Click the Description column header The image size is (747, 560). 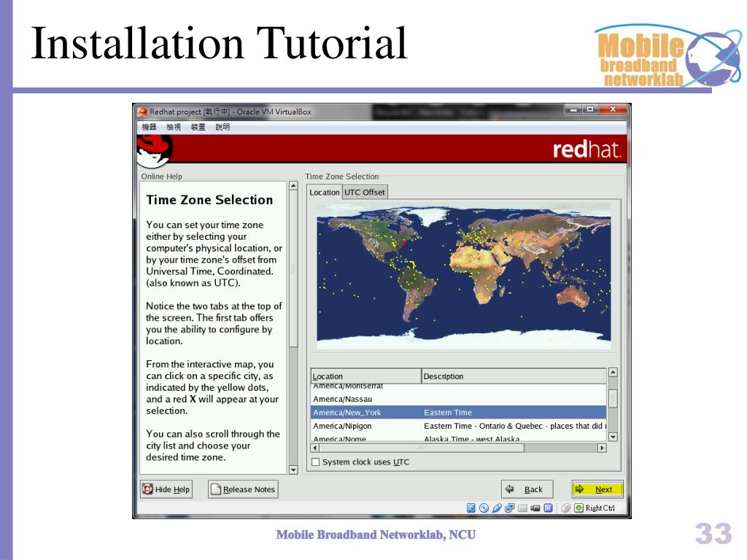coord(514,376)
